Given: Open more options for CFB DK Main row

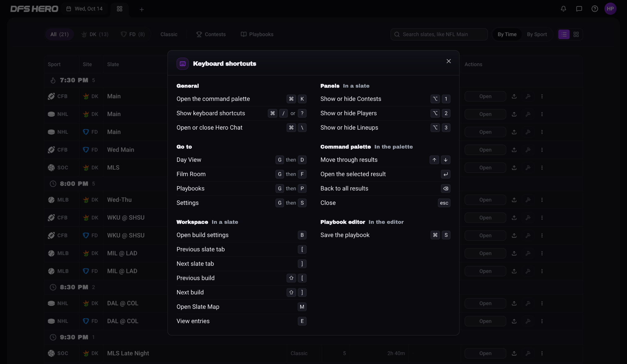Looking at the screenshot, I should 542,96.
